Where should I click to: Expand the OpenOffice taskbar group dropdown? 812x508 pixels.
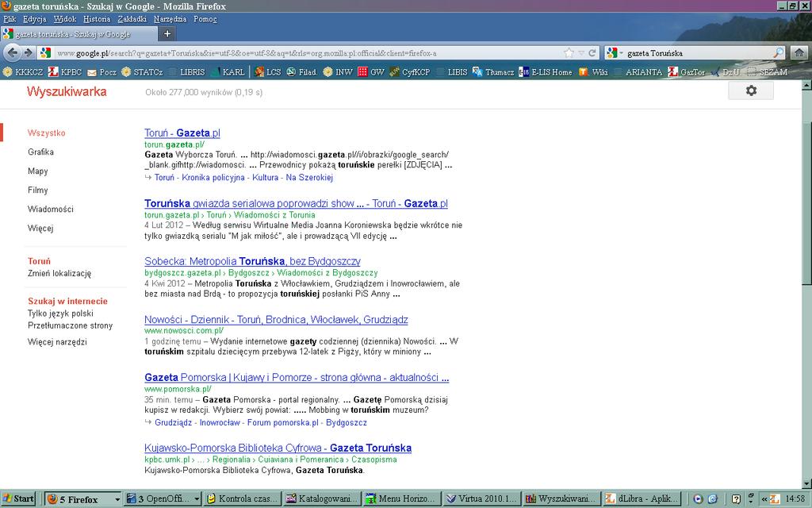pyautogui.click(x=197, y=499)
